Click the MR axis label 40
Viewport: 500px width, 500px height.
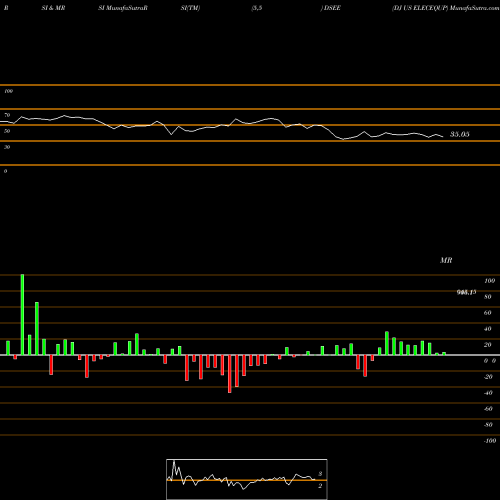click(488, 329)
